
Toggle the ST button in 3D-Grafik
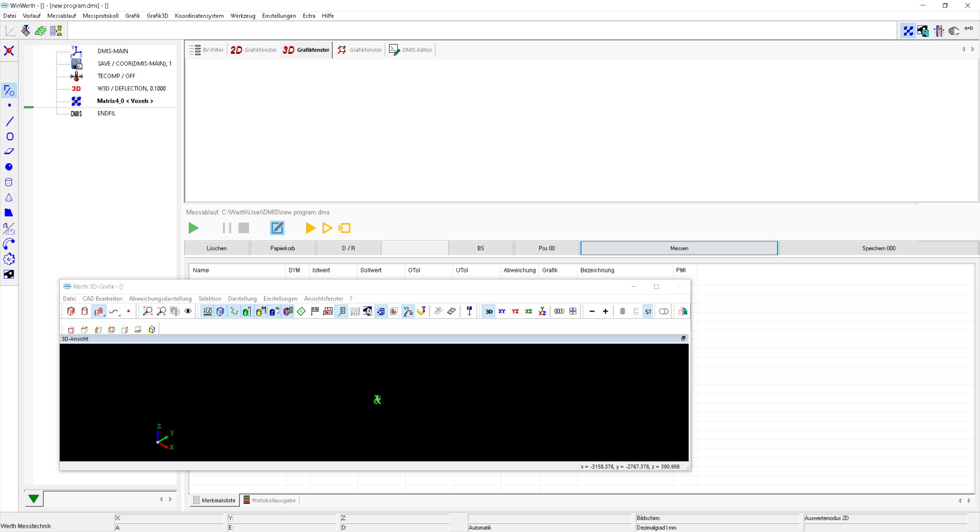point(648,312)
